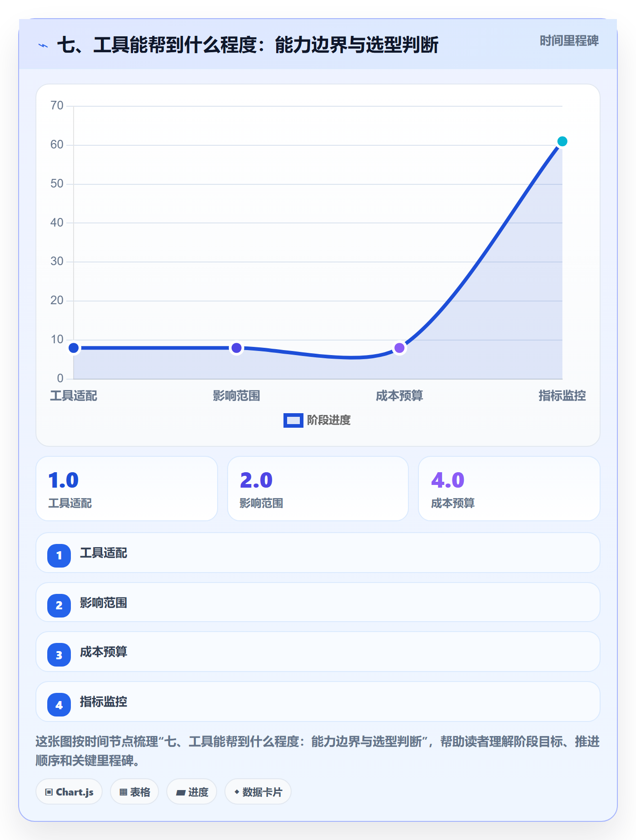
Task: Click the number 3 badge beside 成本预算
Action: pos(59,655)
